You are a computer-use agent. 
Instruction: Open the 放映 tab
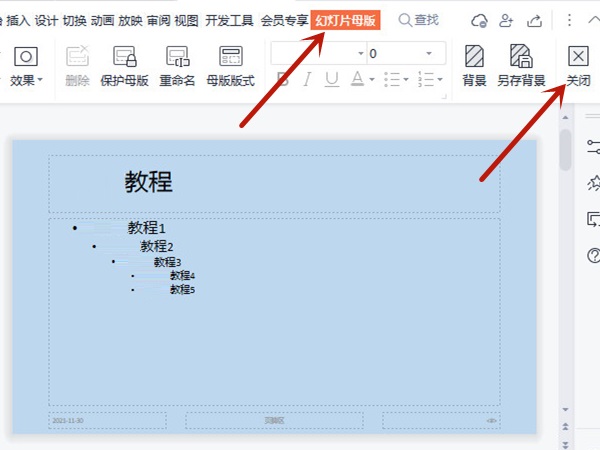tap(130, 20)
